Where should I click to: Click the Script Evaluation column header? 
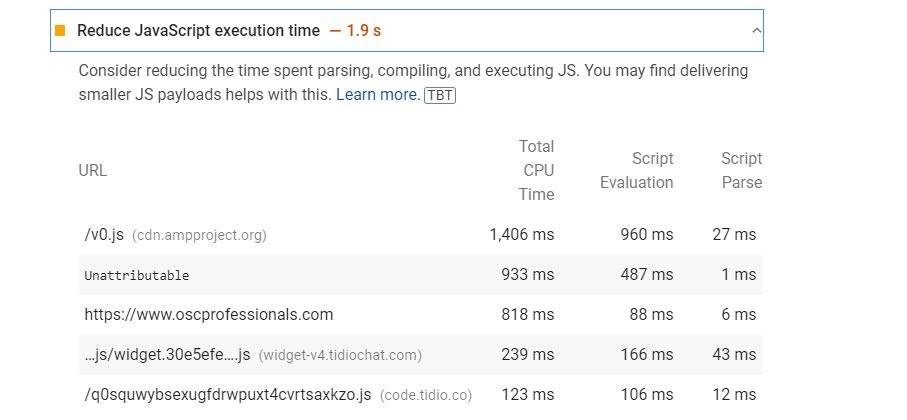click(637, 171)
